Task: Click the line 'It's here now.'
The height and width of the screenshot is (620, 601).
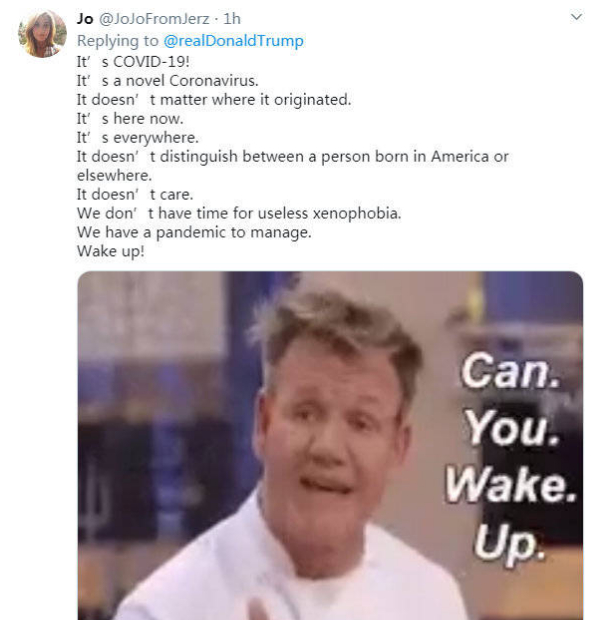Action: 130,119
